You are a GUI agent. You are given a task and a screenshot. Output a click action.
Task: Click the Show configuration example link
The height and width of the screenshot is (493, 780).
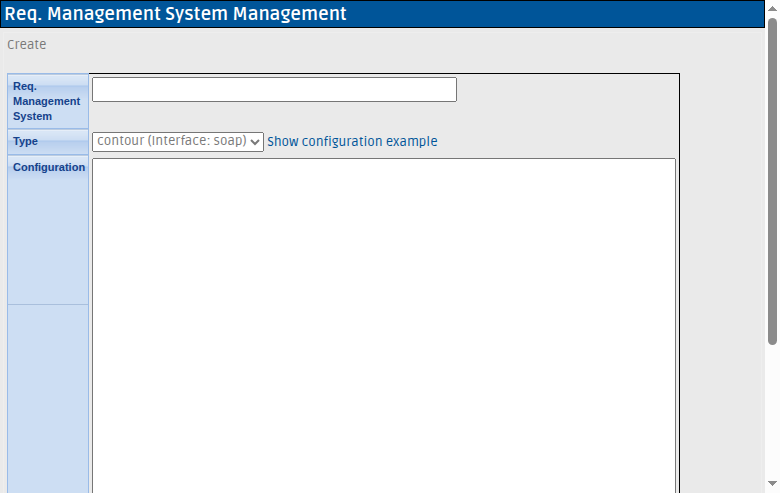pos(352,142)
